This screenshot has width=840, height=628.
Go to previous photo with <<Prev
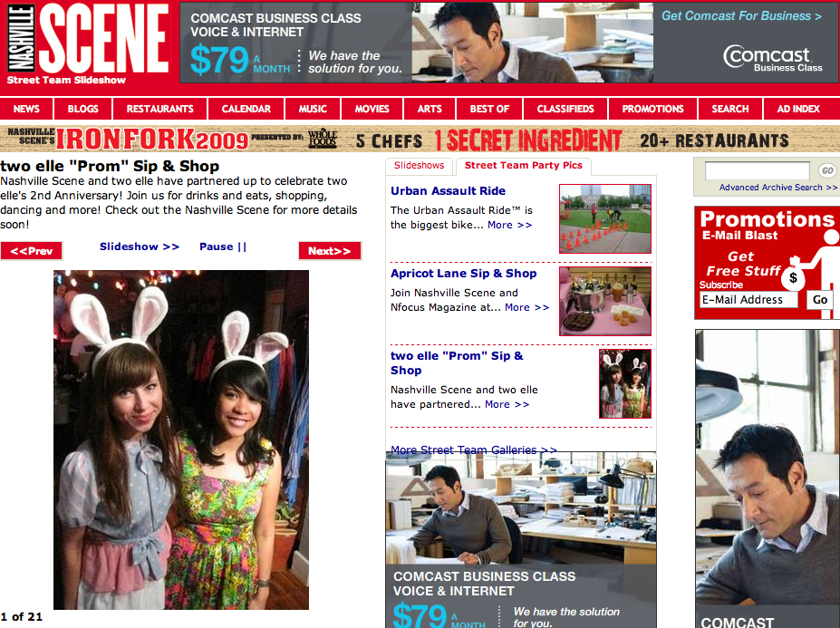tap(31, 251)
